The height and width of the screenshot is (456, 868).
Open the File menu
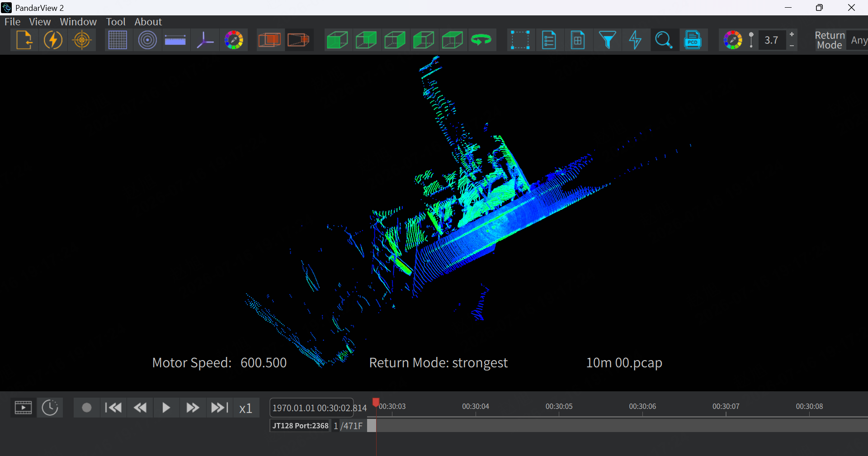coord(12,22)
